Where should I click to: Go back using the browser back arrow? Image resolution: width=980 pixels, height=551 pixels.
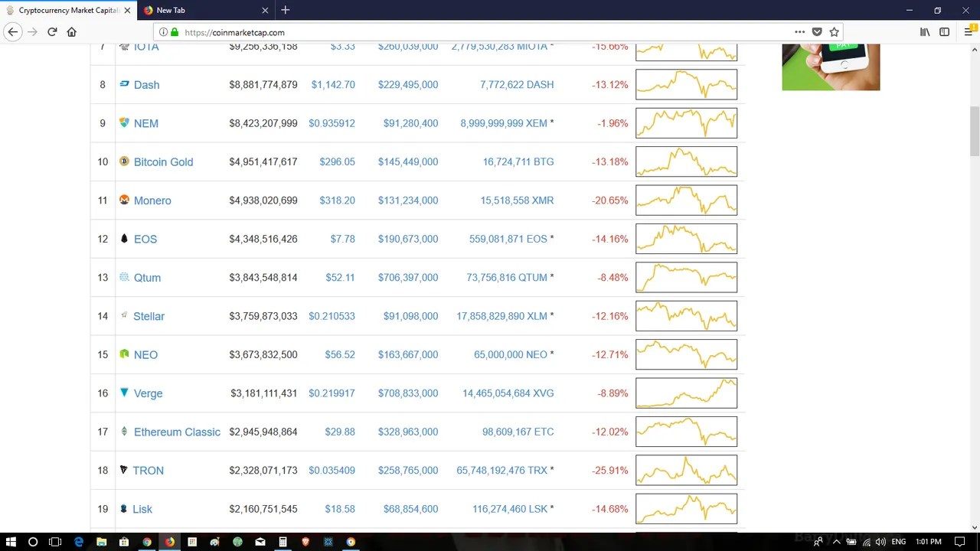[13, 32]
